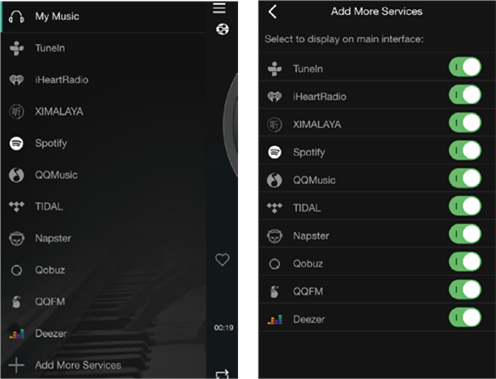Click Spotify icon in services list
Image resolution: width=496 pixels, height=379 pixels.
click(x=275, y=152)
